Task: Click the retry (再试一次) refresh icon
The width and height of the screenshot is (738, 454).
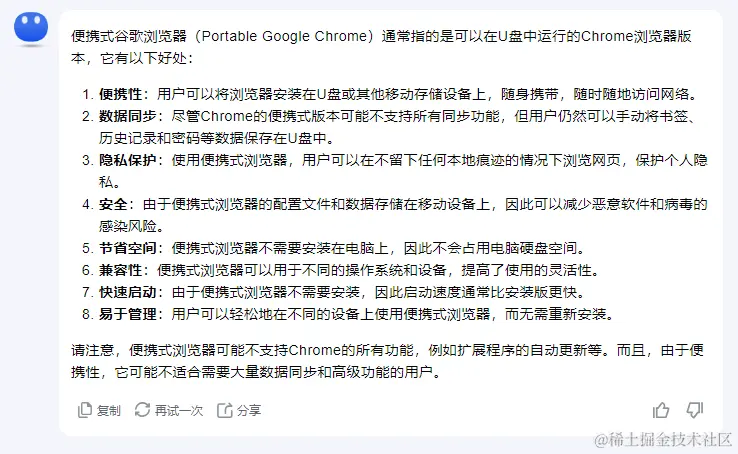Action: click(x=142, y=410)
